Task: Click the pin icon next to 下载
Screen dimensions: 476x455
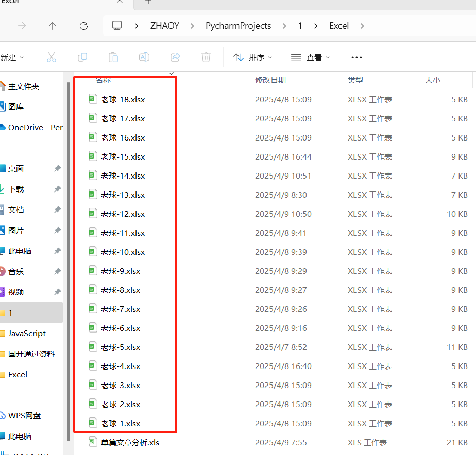Action: click(57, 189)
